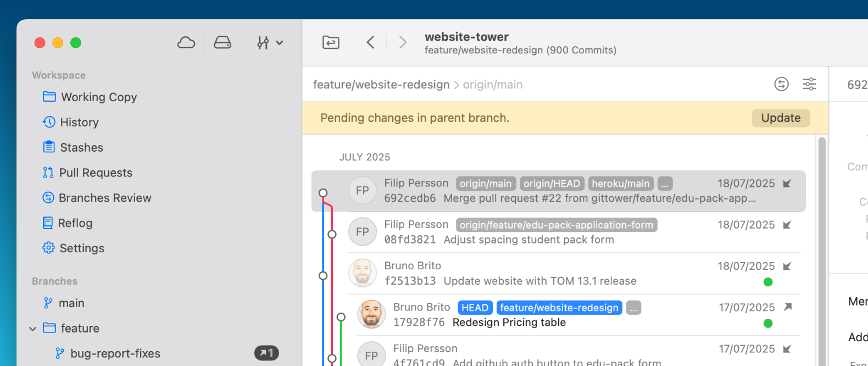
Task: Go to Pull Requests
Action: pyautogui.click(x=96, y=173)
